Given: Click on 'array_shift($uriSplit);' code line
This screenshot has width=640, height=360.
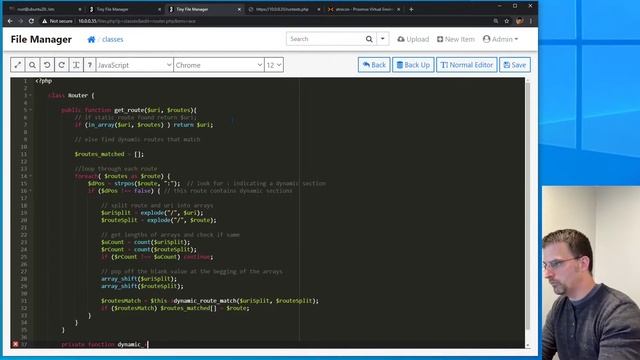Looking at the screenshot, I should coord(139,279).
